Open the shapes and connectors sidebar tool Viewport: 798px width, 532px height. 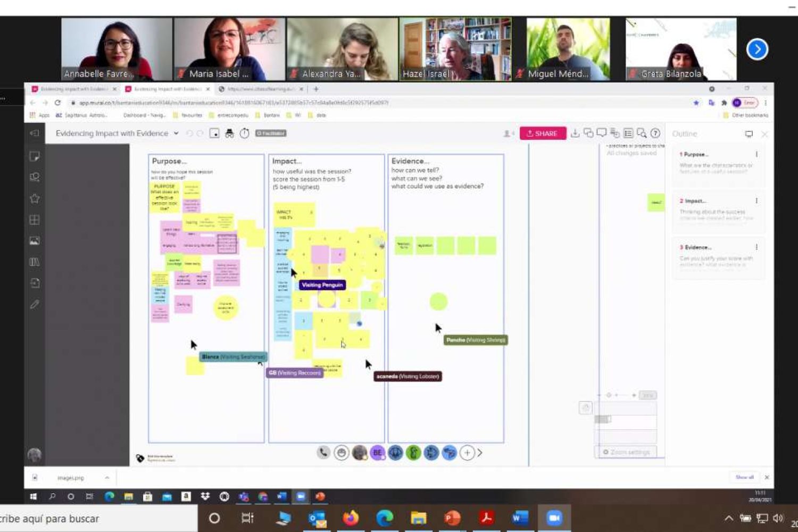pos(35,177)
